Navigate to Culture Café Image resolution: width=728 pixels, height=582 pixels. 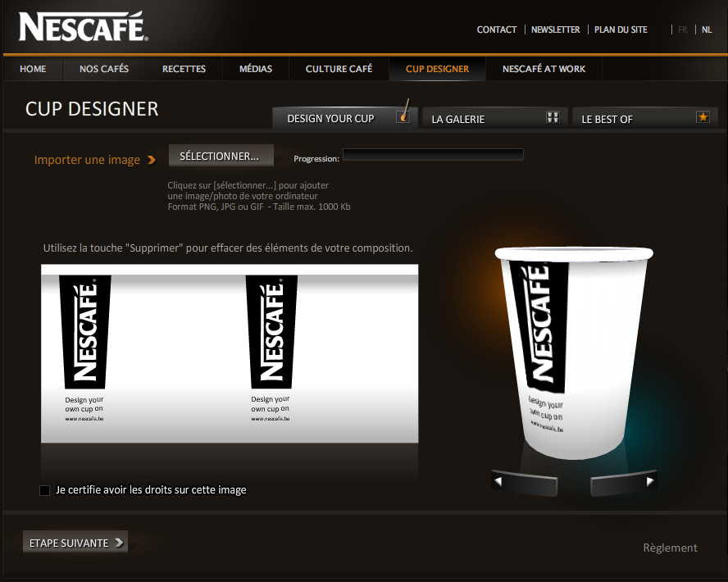(339, 69)
